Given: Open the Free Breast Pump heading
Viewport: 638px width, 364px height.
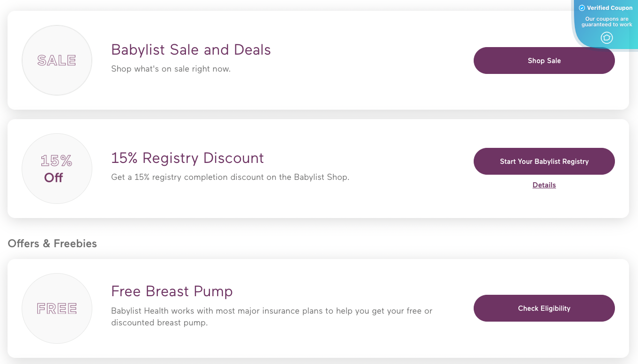Looking at the screenshot, I should 172,291.
